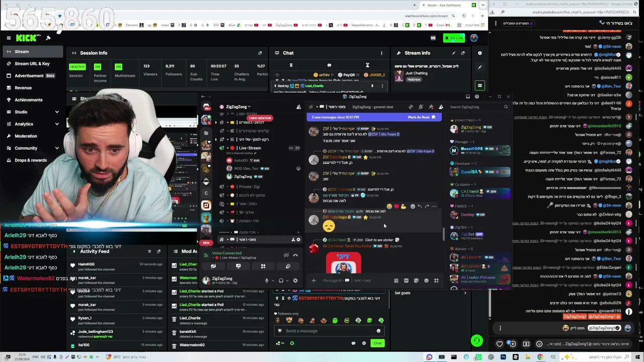This screenshot has width=644, height=362.
Task: Open edit channel gear for selected channel
Action: click(x=298, y=240)
